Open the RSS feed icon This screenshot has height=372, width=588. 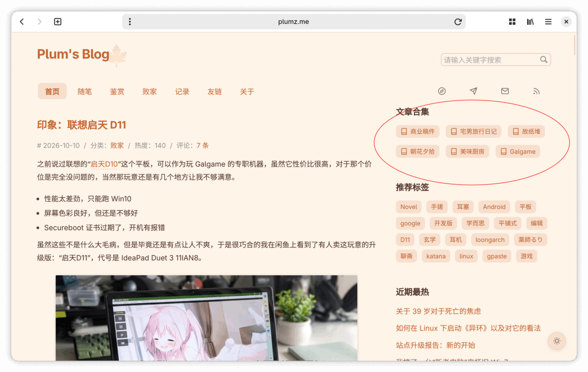(537, 91)
